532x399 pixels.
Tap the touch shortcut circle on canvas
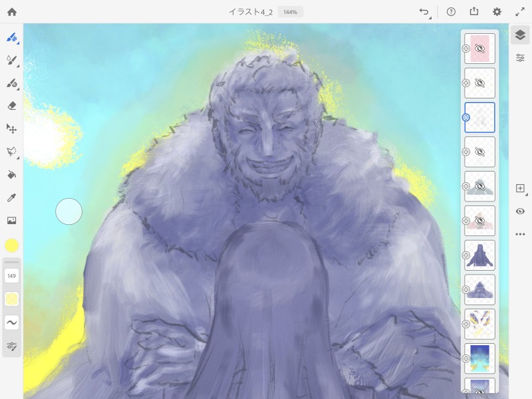point(69,211)
